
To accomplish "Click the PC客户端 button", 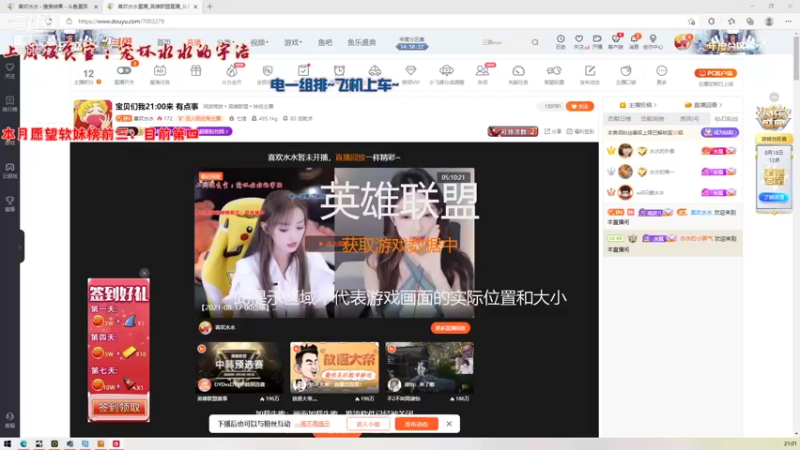I will pyautogui.click(x=715, y=73).
